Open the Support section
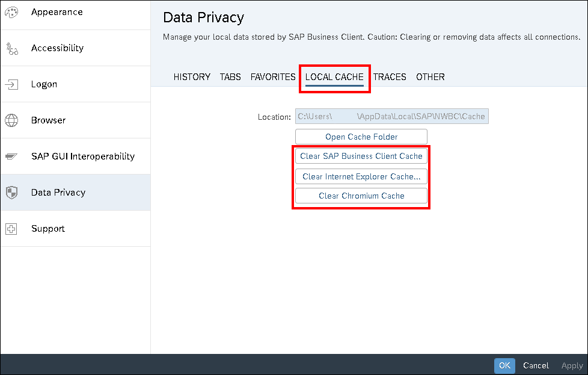The height and width of the screenshot is (375, 588). click(x=48, y=229)
